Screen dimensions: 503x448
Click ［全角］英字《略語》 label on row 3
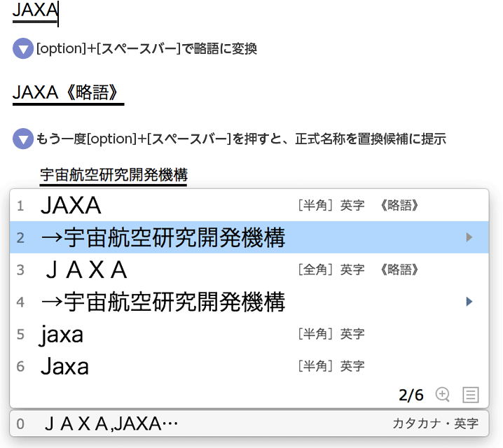coord(358,269)
